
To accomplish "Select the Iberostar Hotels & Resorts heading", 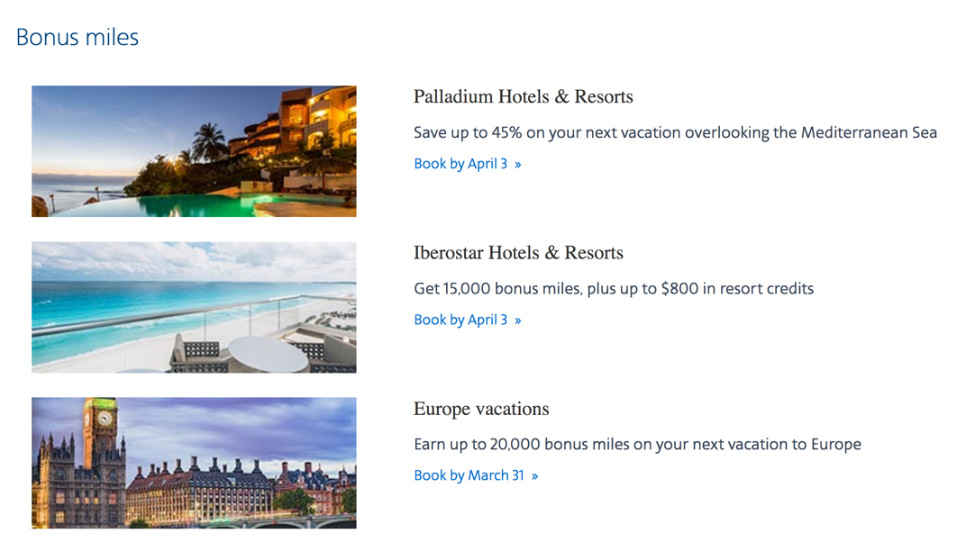I will point(518,252).
